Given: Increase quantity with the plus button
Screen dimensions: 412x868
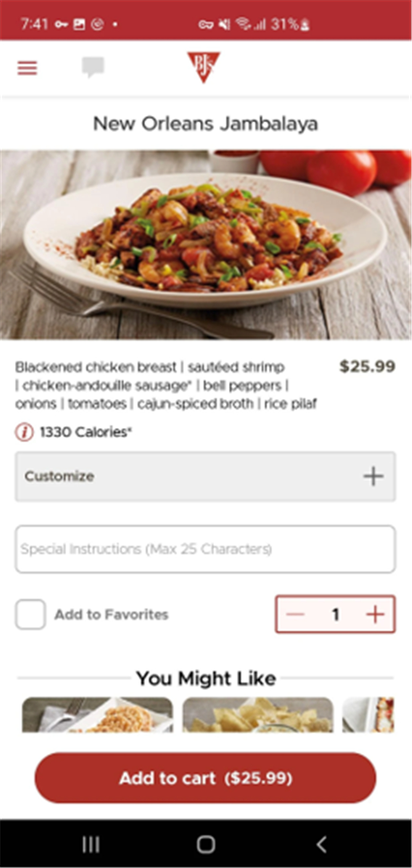Looking at the screenshot, I should (x=375, y=615).
